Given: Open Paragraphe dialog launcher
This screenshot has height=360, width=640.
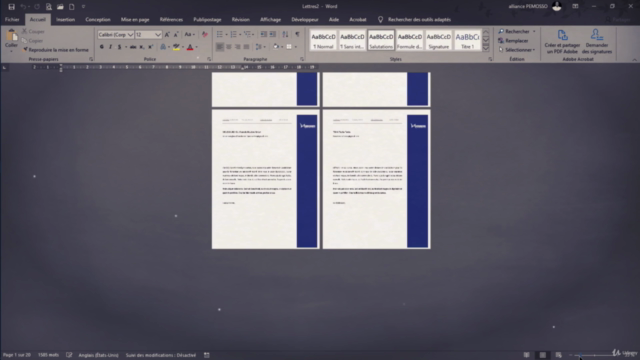Looking at the screenshot, I should 302,60.
